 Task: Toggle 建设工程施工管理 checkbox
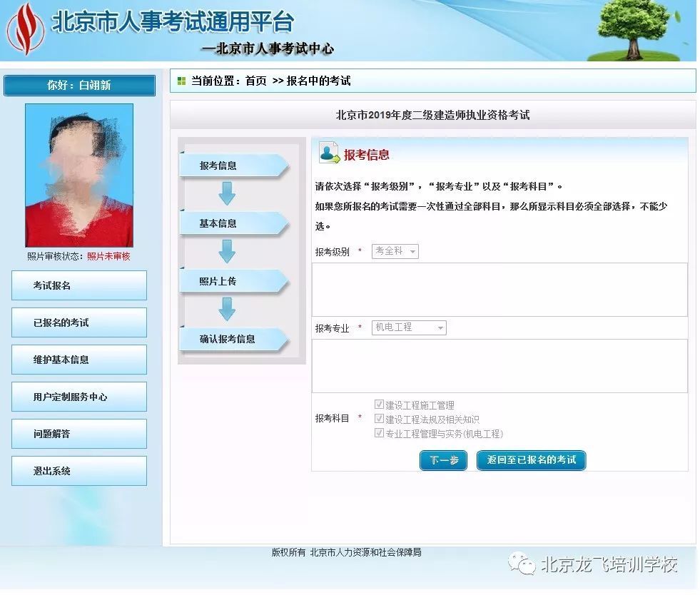[379, 405]
